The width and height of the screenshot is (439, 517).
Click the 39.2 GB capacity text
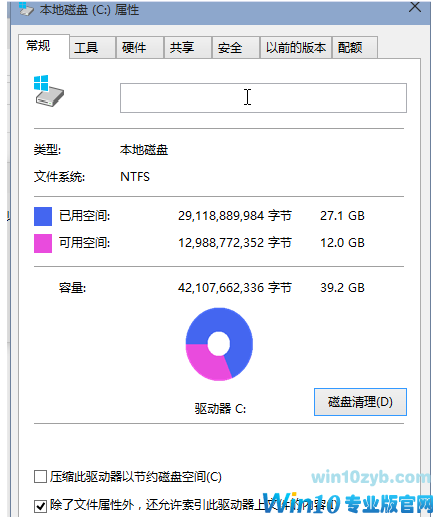[342, 288]
